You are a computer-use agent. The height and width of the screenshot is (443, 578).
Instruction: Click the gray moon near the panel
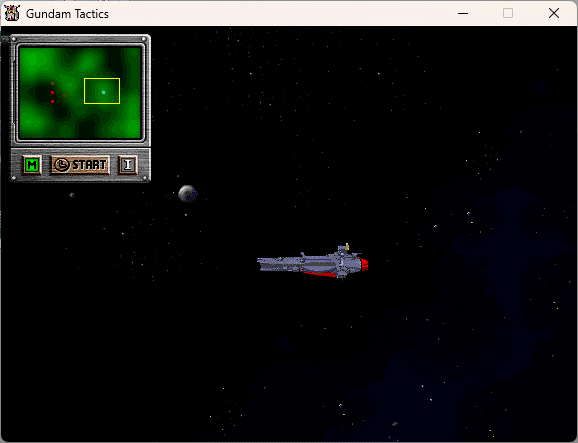click(188, 193)
